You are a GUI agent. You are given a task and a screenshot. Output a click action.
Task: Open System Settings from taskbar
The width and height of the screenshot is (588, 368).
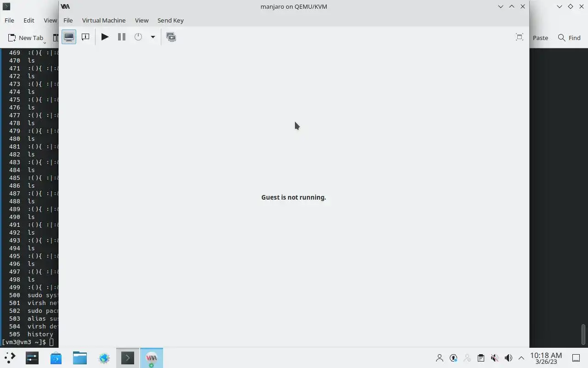[32, 358]
